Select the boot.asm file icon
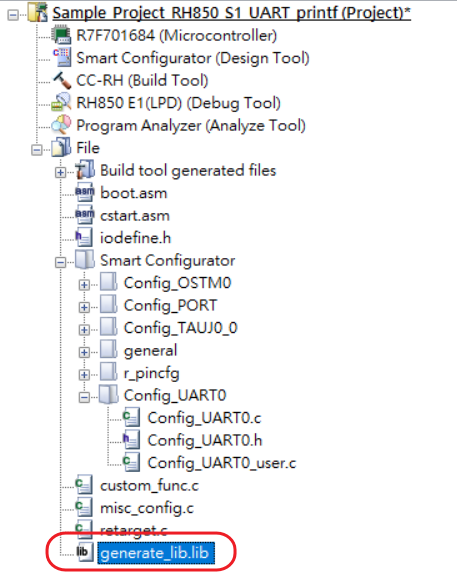The height and width of the screenshot is (572, 457). [85, 193]
